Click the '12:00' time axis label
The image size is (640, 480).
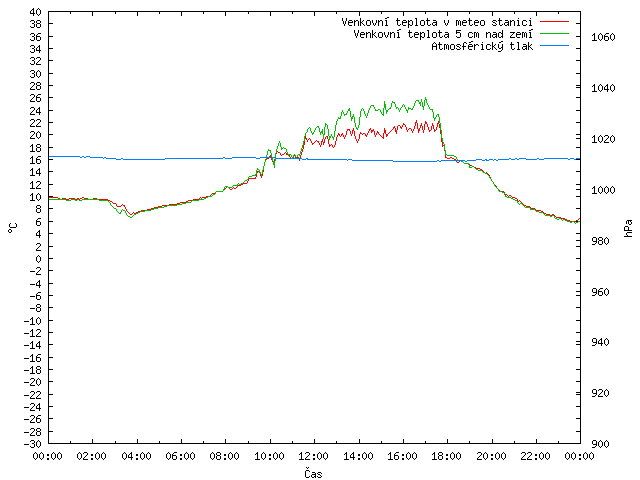click(313, 456)
